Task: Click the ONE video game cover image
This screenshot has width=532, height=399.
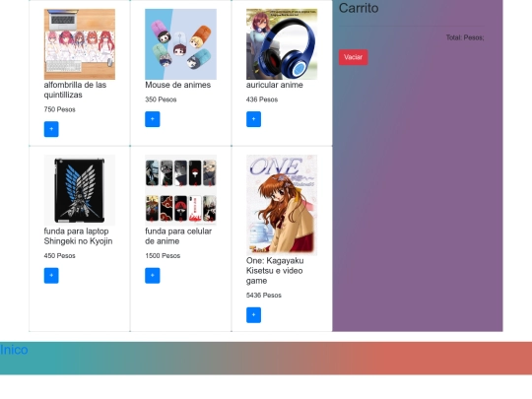Action: click(282, 205)
